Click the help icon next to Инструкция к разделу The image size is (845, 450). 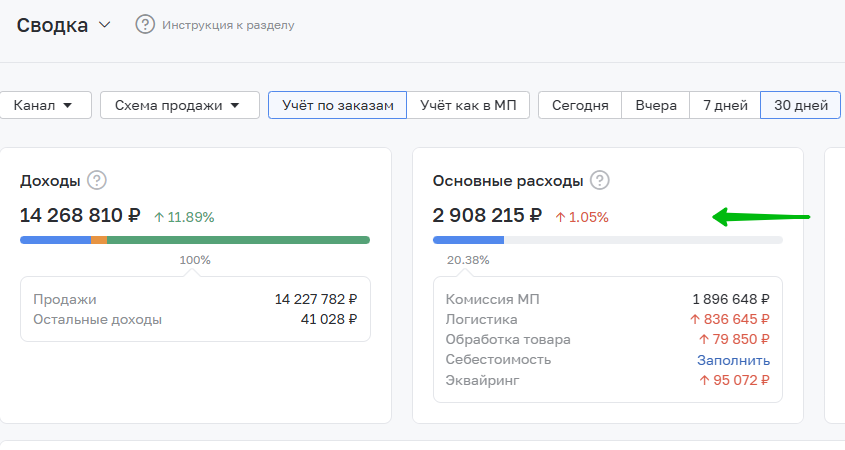tap(146, 24)
